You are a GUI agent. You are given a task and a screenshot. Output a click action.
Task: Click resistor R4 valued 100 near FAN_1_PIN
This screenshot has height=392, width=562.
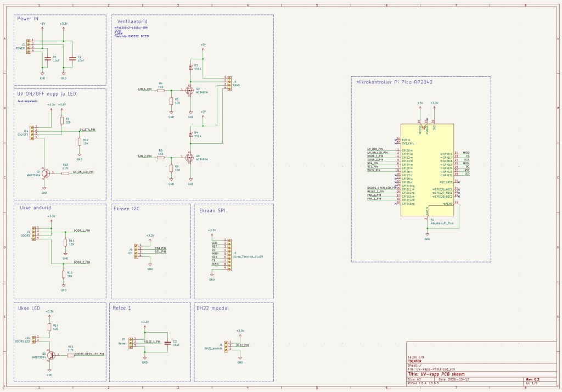point(160,90)
